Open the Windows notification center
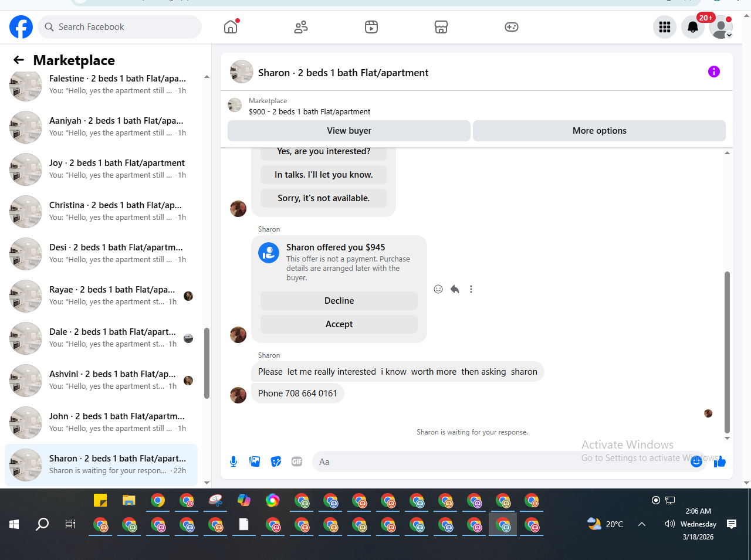Image resolution: width=751 pixels, height=560 pixels. coord(732,524)
